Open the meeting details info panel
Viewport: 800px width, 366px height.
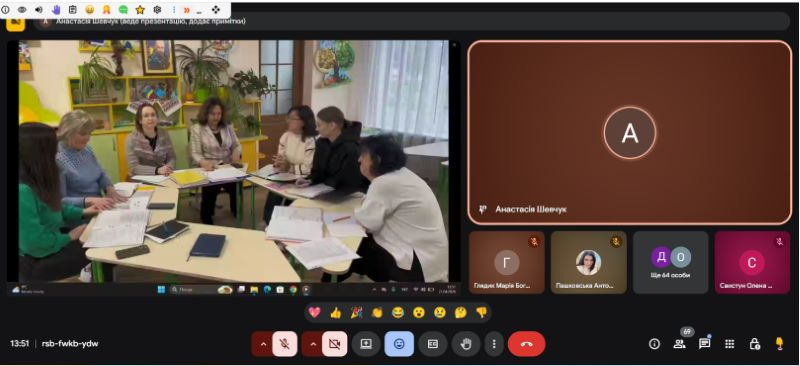tap(654, 344)
